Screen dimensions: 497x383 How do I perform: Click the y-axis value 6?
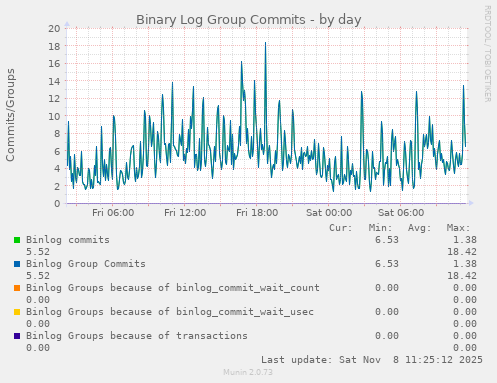(57, 151)
